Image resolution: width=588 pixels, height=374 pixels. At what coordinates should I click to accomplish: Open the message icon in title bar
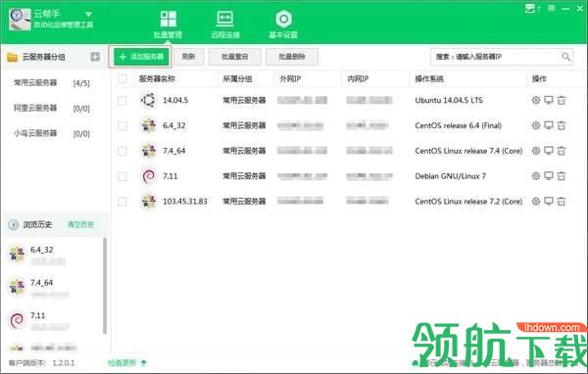coord(531,8)
